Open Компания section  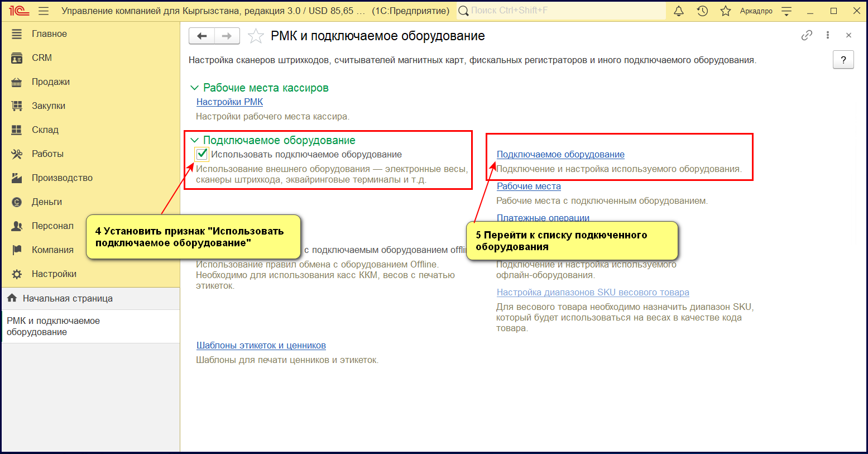(x=52, y=250)
